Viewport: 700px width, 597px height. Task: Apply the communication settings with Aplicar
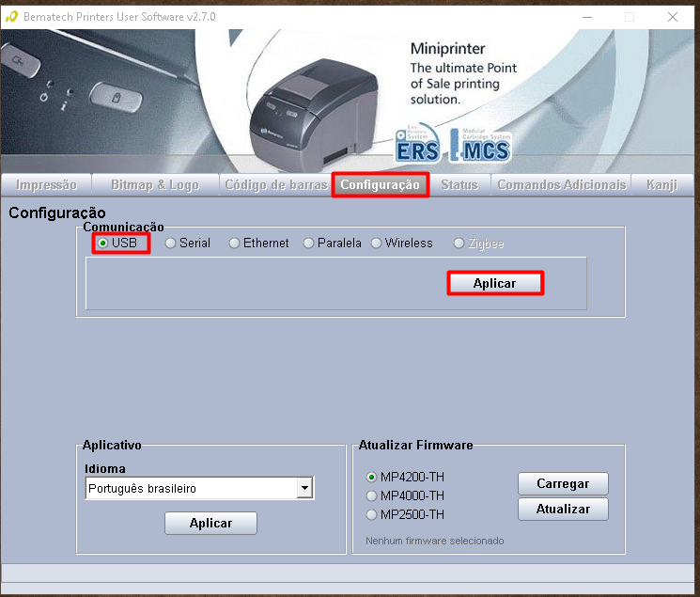[x=495, y=283]
